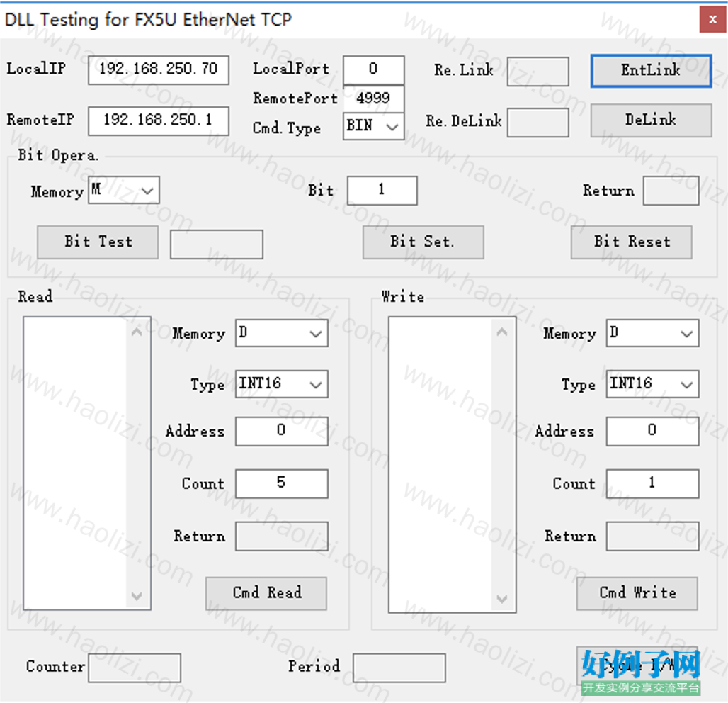Click the DeLink button
The image size is (728, 703).
(x=651, y=120)
